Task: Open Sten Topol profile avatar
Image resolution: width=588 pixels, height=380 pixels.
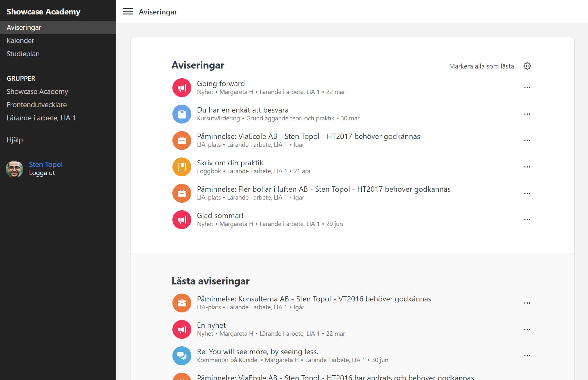Action: (x=14, y=169)
